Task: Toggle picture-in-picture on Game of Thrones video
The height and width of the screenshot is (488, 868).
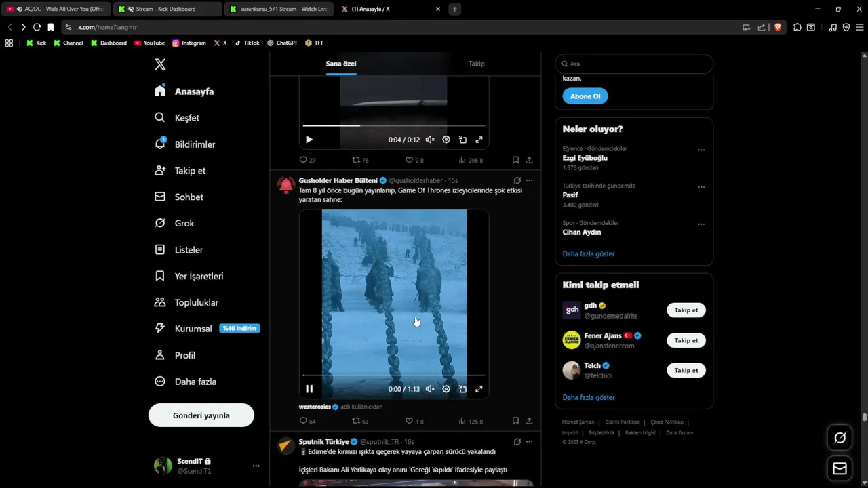Action: point(462,389)
